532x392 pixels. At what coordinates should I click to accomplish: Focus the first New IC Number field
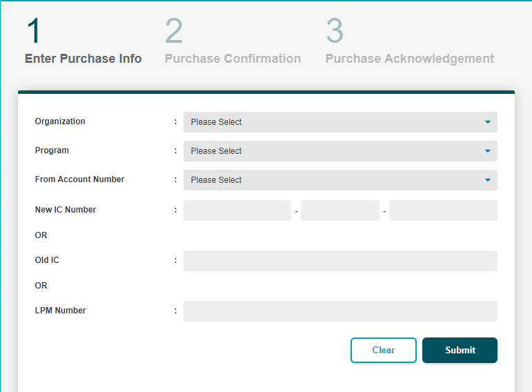(237, 210)
